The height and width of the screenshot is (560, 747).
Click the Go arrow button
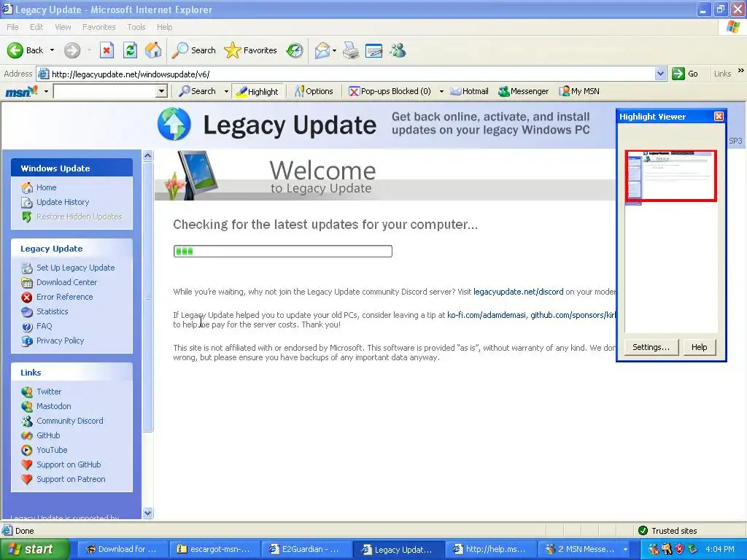click(x=685, y=74)
